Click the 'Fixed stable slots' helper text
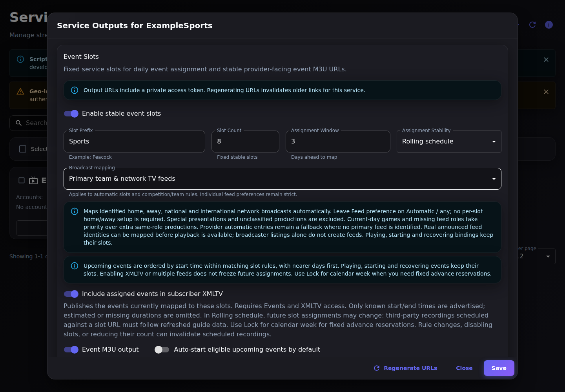Viewport: 565px width, 392px height. coord(237,157)
